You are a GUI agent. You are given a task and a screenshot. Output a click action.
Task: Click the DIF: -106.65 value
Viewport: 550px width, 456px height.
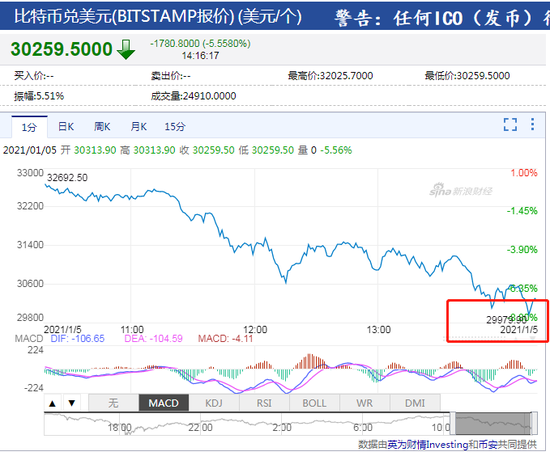pyautogui.click(x=78, y=338)
